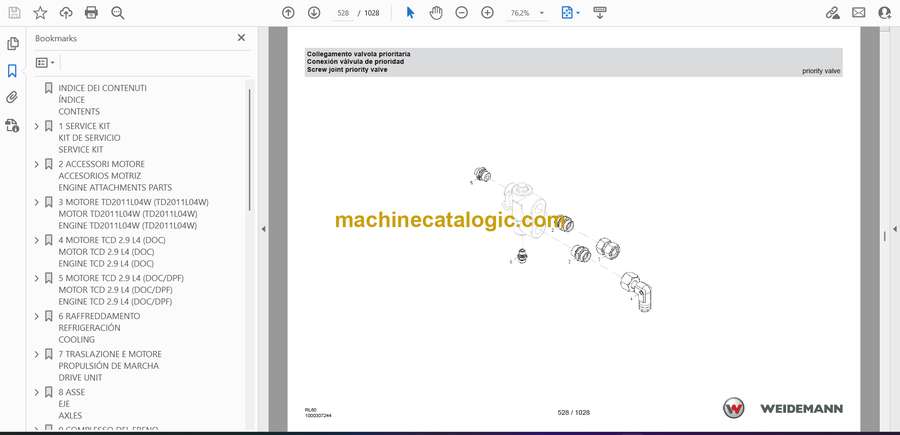Click the Screw joint priority valve heading
900x435 pixels.
click(347, 69)
